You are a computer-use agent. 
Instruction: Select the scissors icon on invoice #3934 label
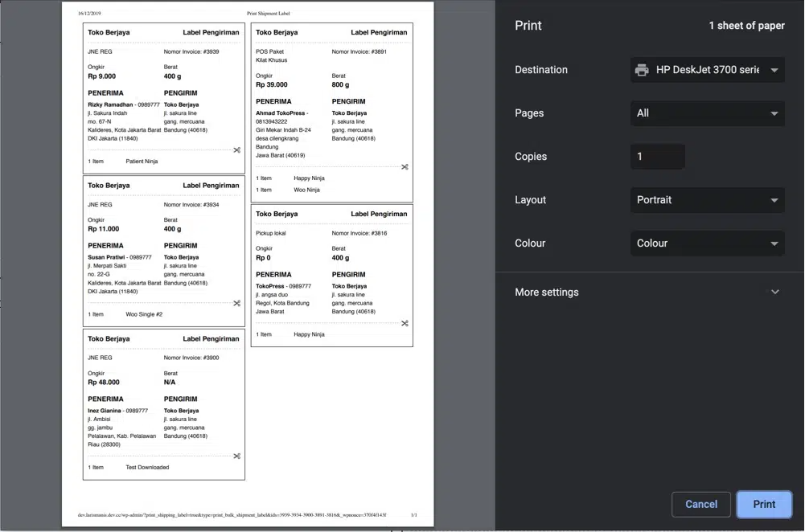pyautogui.click(x=237, y=303)
